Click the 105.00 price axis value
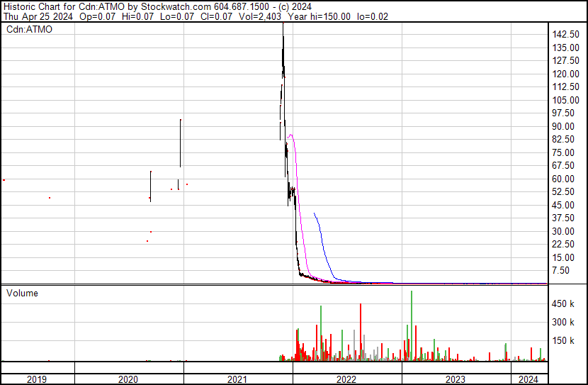This screenshot has height=385, width=588. [565, 100]
